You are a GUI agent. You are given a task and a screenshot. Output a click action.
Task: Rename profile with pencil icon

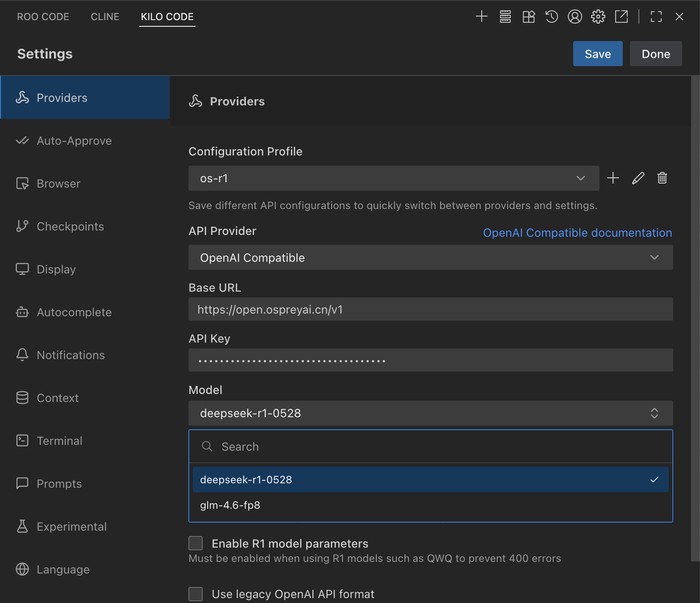point(638,178)
